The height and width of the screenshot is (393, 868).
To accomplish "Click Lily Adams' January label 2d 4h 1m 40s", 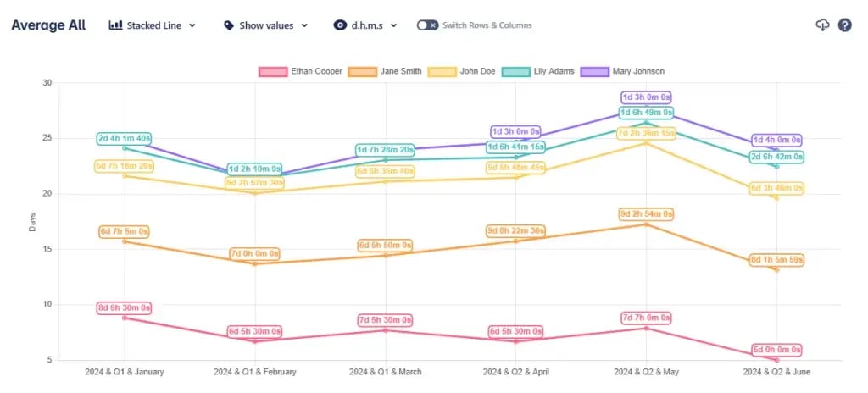I will click(125, 138).
